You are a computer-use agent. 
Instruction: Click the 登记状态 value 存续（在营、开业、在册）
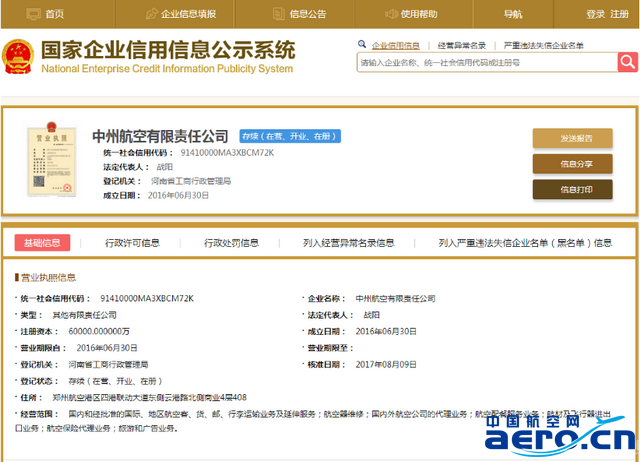(x=116, y=381)
